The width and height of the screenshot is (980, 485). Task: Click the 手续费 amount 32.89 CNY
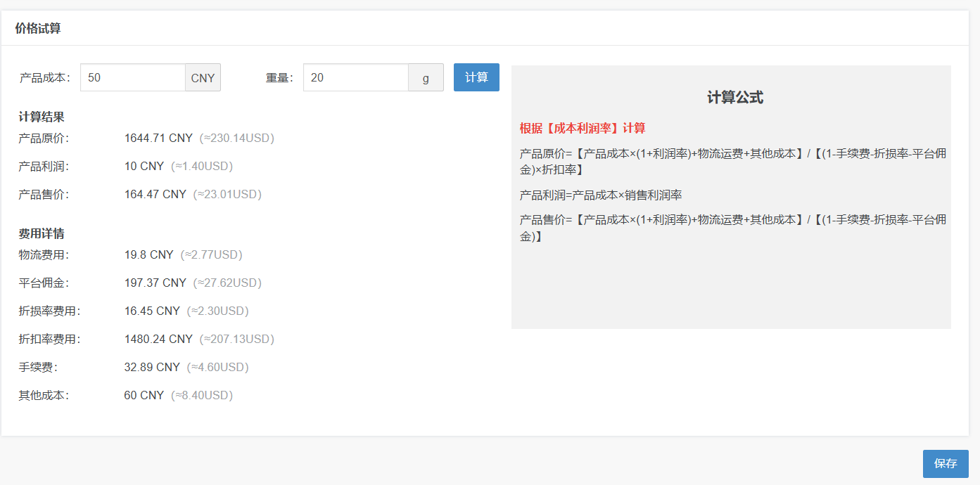152,367
